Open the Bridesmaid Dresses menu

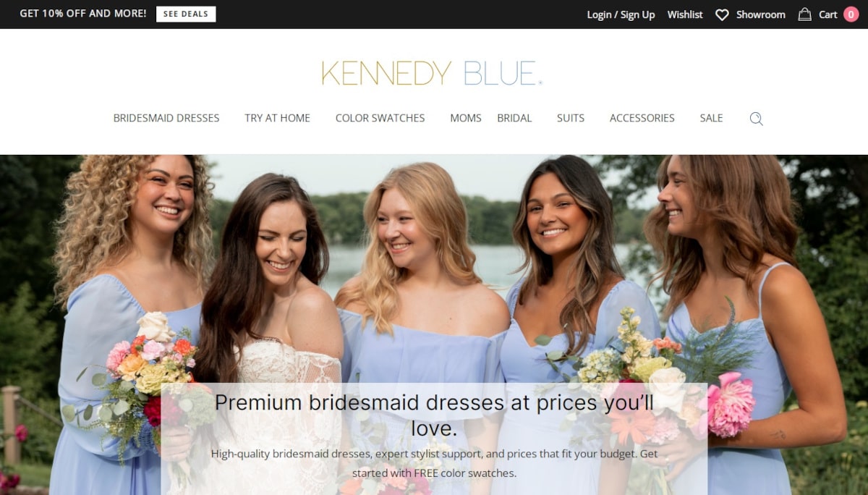tap(166, 118)
